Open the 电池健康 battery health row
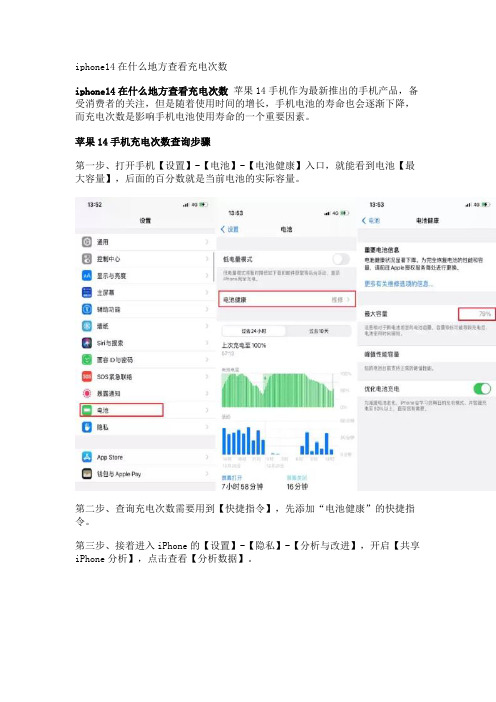 click(x=287, y=300)
